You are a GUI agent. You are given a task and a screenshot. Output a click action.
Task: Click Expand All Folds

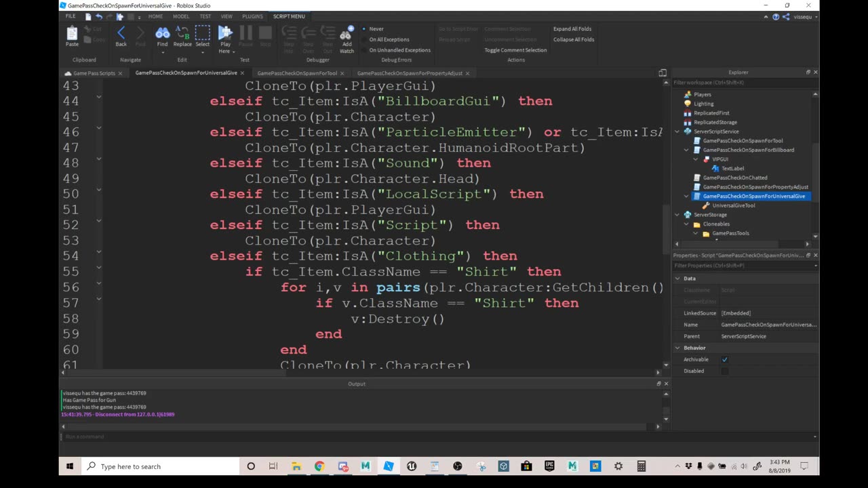tap(572, 29)
